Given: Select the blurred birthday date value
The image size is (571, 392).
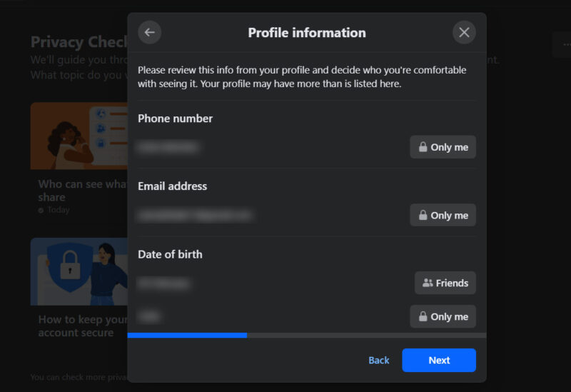Looking at the screenshot, I should point(164,283).
